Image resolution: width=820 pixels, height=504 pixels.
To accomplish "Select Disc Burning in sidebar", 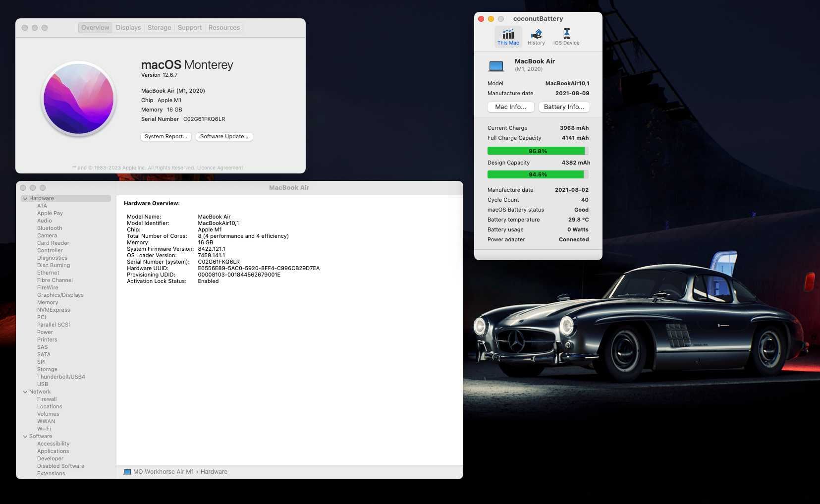I will (54, 265).
